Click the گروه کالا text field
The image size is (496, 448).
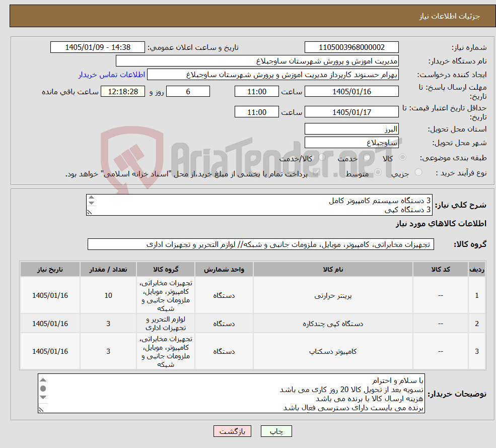261,244
